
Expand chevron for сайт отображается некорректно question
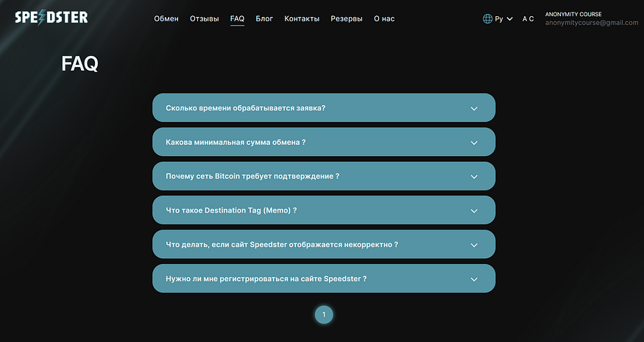(x=474, y=245)
